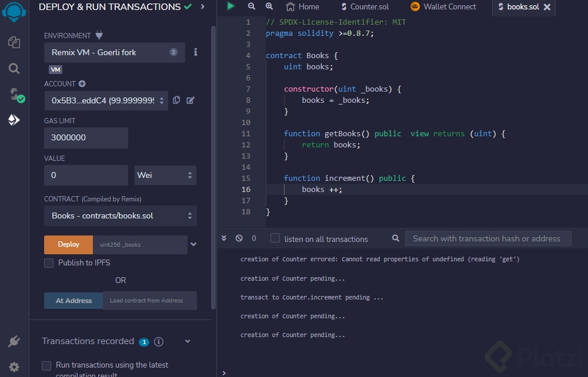Click the uint256 _books constructor input
Screen dimensions: 588x377
pyautogui.click(x=140, y=244)
